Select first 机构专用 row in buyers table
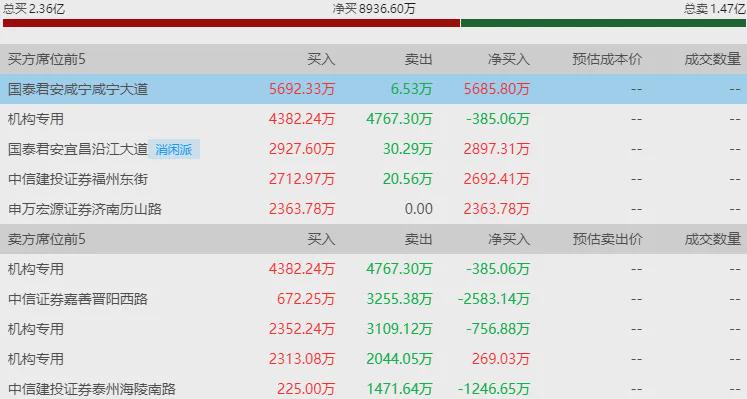This screenshot has width=747, height=399. coord(374,119)
